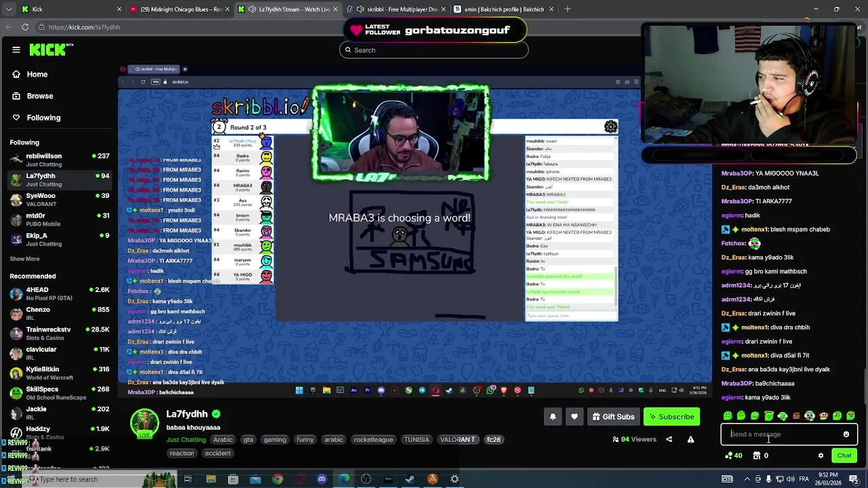This screenshot has width=868, height=488.
Task: Click the Arabic stream tag
Action: 223,440
